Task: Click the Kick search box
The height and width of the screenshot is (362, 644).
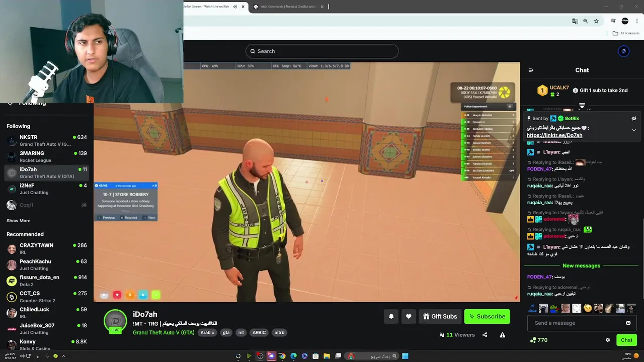Action: [x=322, y=51]
